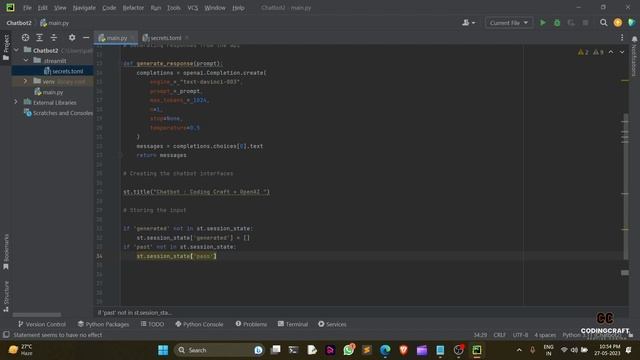The height and width of the screenshot is (360, 640).
Task: Close the secrets.toml editor tab
Action: pyautogui.click(x=187, y=38)
